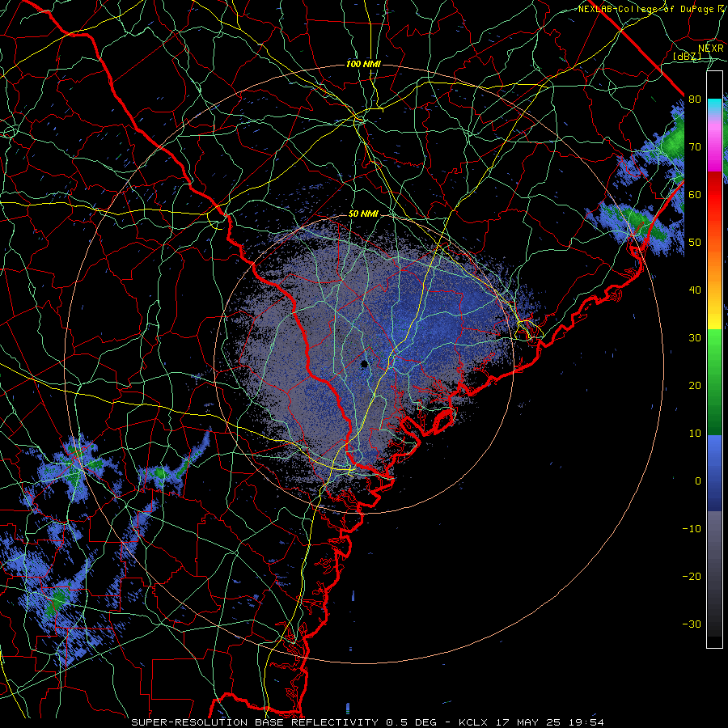Click the -30 value on the dBZ scale
This screenshot has width=728, height=728.
(692, 624)
